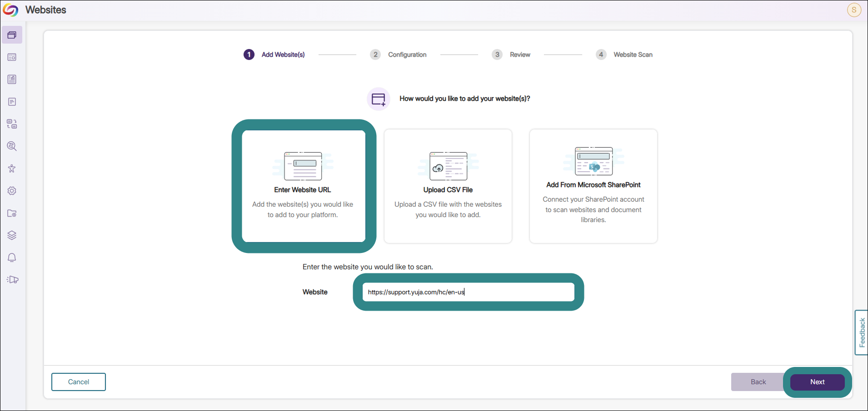Open the notifications bell icon
The height and width of the screenshot is (411, 868).
point(12,257)
